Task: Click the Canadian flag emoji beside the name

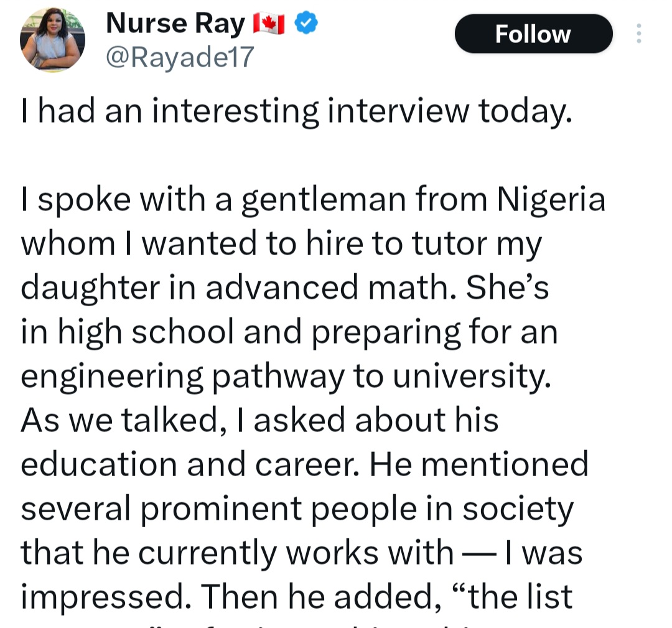Action: pyautogui.click(x=269, y=24)
